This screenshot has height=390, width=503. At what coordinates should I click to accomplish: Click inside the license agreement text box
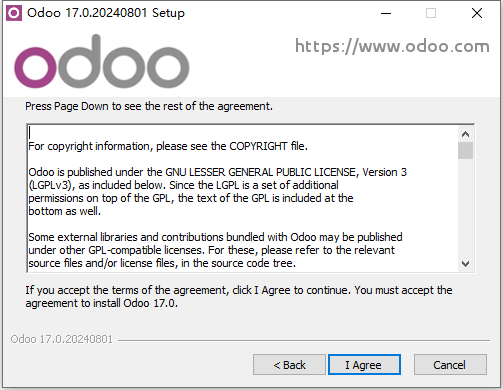[x=243, y=198]
